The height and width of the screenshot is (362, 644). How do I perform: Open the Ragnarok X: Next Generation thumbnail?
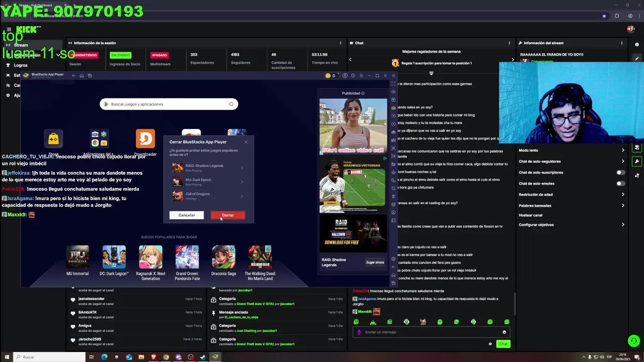[x=150, y=257]
